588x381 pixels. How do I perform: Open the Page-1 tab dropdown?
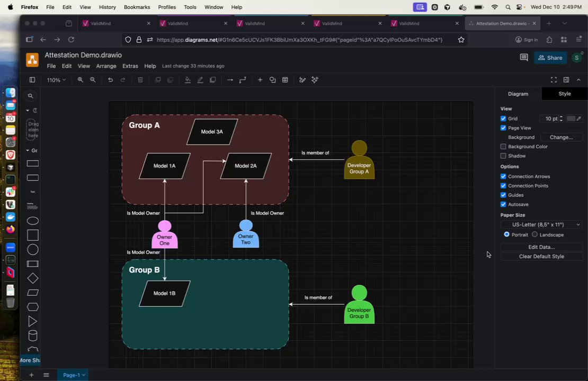74,375
